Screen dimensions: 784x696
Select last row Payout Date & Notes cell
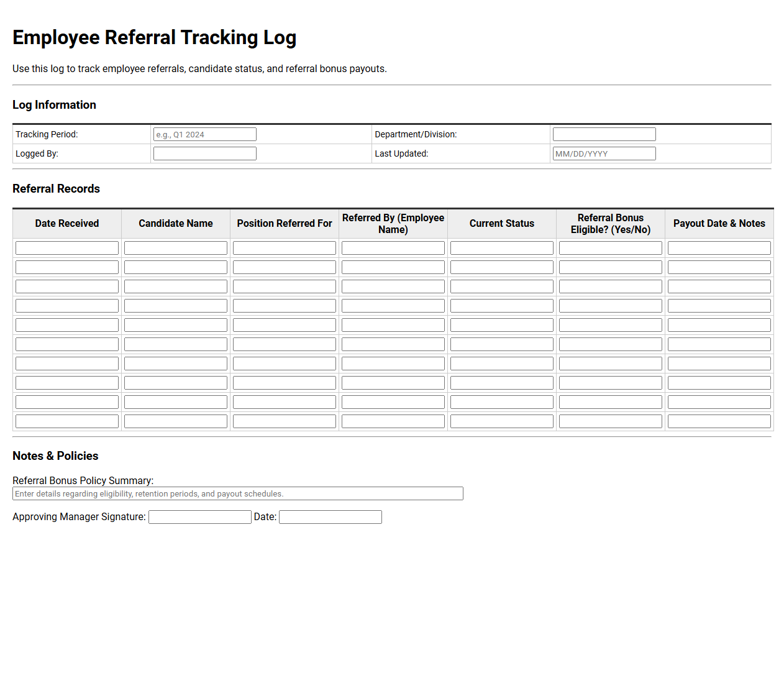[x=719, y=421]
